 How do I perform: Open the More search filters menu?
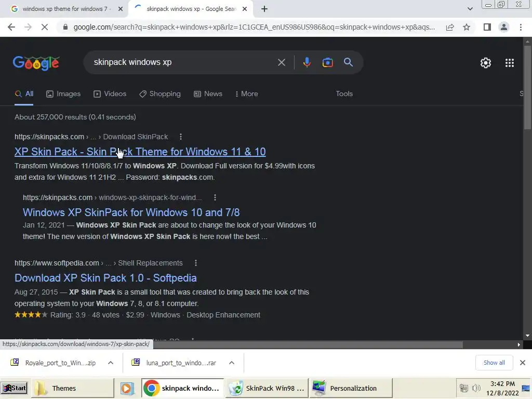point(247,94)
